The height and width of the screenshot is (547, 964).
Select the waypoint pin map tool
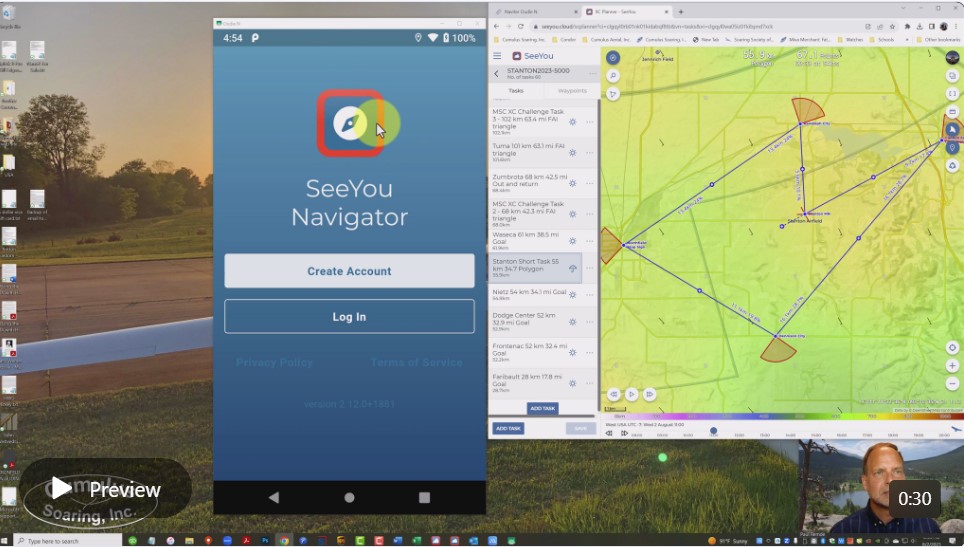click(x=952, y=148)
